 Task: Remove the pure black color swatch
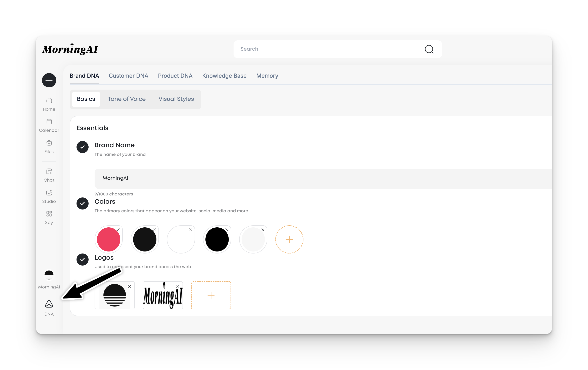(227, 230)
